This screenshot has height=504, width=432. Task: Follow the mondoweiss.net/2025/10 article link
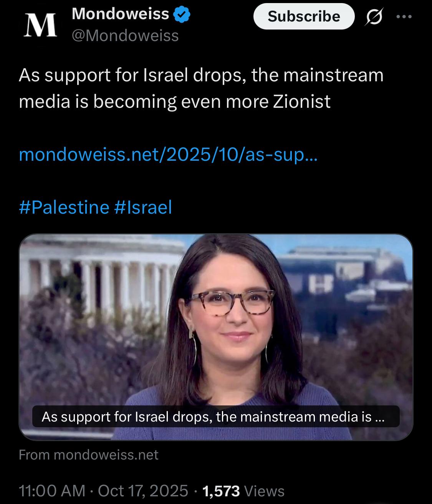point(168,155)
